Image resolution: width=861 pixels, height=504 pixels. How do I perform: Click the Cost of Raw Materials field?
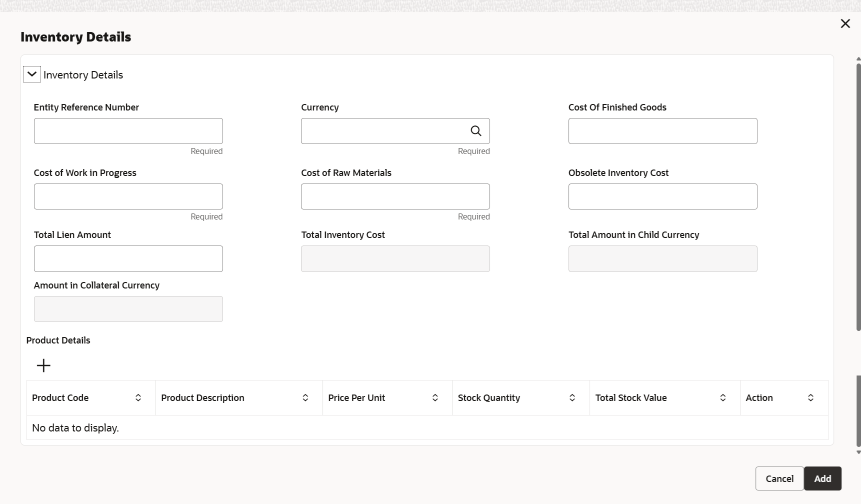[x=395, y=196]
